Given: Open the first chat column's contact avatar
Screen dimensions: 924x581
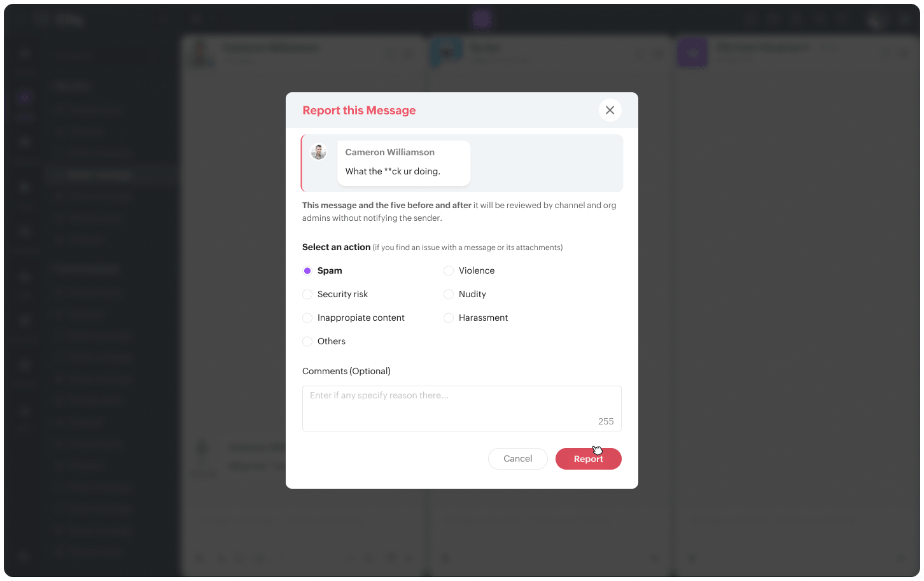Looking at the screenshot, I should tap(200, 53).
